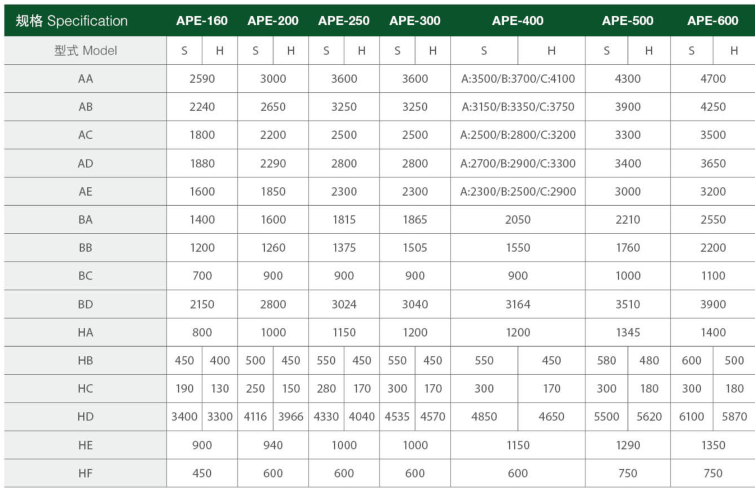
Task: Select the BD row label
Action: point(85,304)
